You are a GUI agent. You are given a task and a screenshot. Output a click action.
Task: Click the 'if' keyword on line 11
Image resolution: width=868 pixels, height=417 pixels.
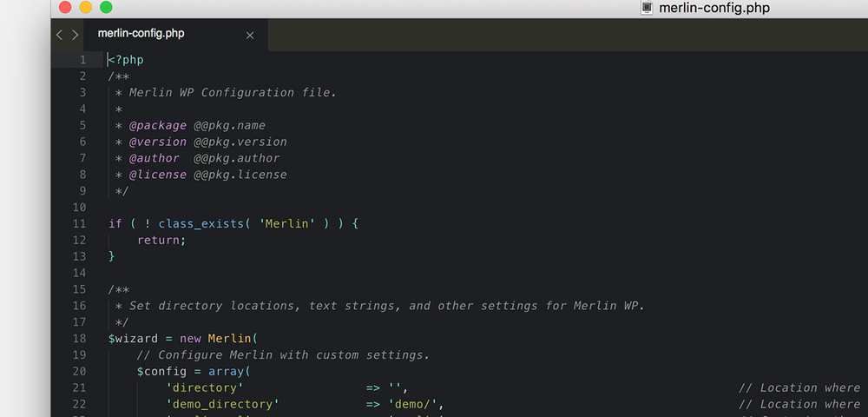(x=115, y=224)
